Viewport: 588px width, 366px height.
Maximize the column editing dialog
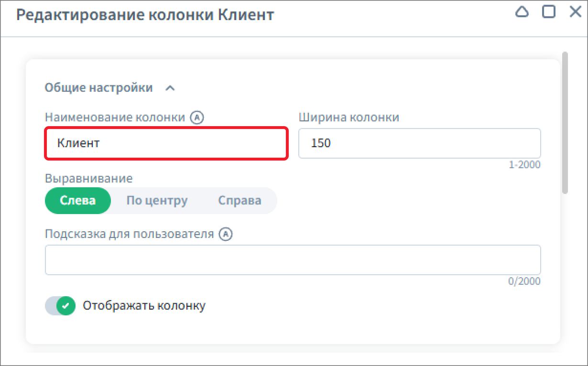pyautogui.click(x=549, y=12)
